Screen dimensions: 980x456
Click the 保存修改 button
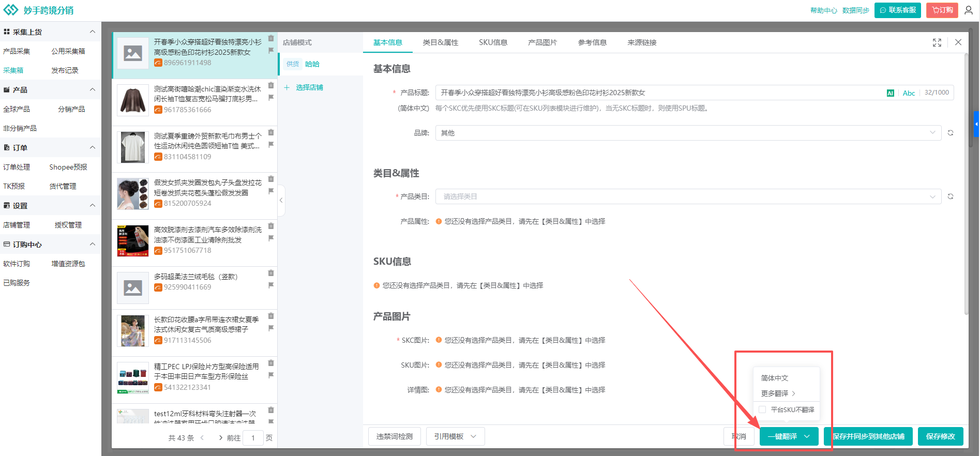[940, 436]
